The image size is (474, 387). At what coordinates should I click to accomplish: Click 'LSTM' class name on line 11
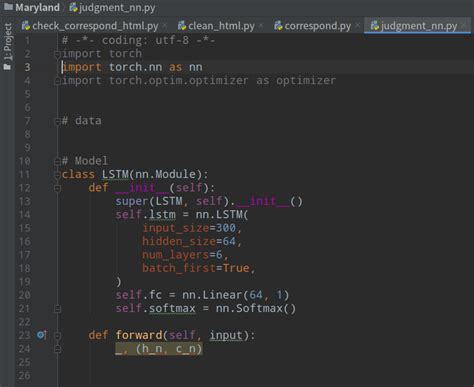(115, 174)
